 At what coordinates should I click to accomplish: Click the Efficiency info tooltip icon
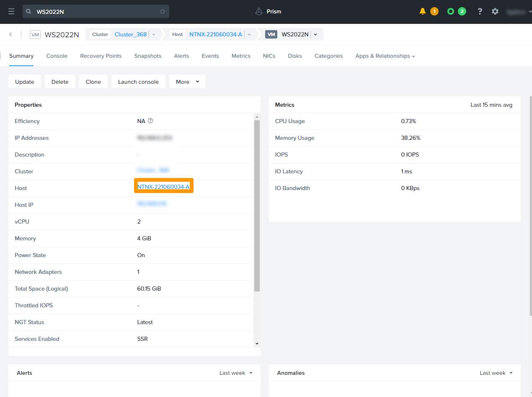(150, 121)
